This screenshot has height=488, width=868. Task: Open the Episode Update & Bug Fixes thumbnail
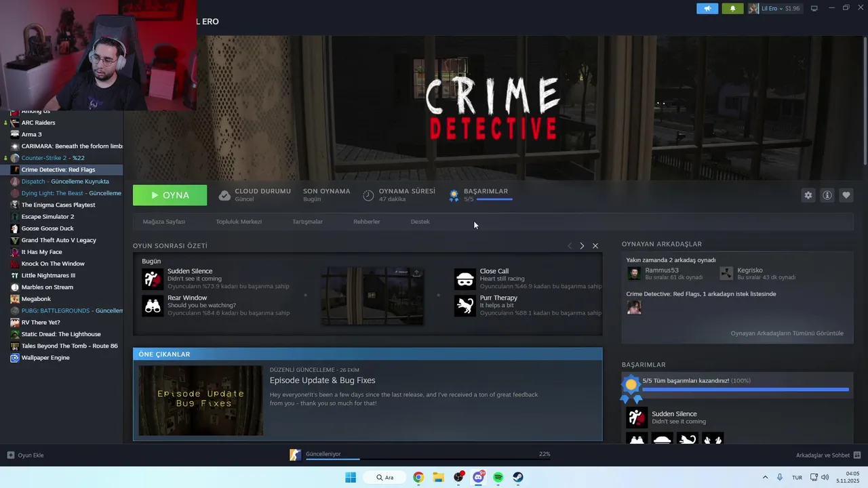click(201, 401)
